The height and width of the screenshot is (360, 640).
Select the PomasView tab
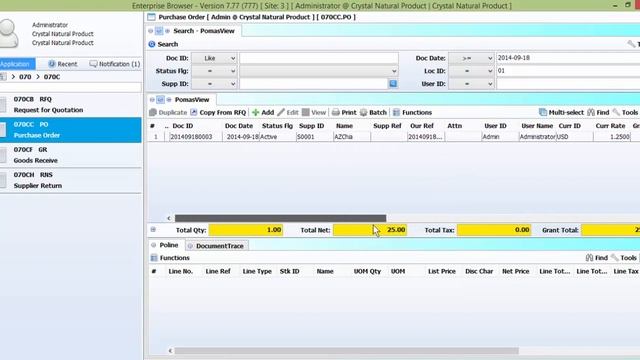click(x=182, y=100)
